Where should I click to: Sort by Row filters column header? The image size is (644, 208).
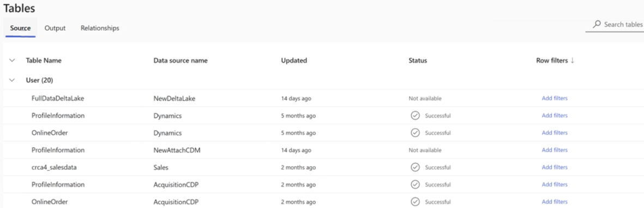[x=552, y=61]
